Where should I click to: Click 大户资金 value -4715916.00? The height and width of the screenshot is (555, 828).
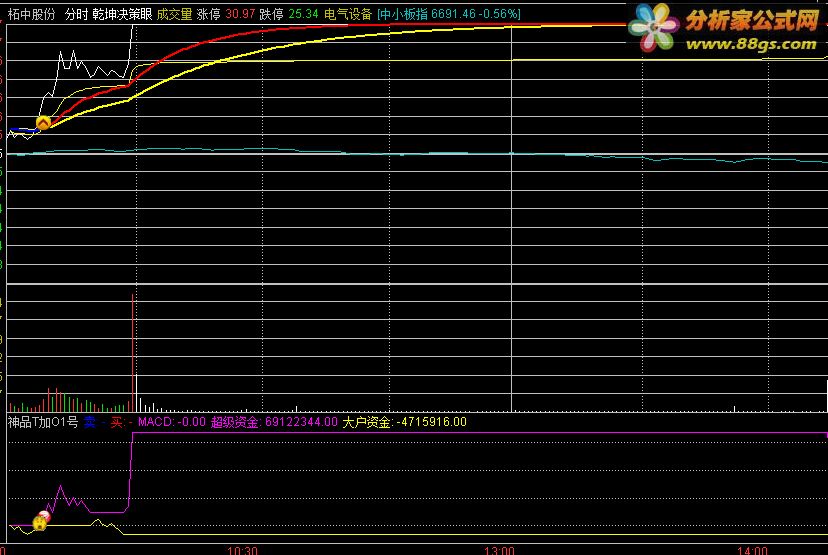coord(432,422)
